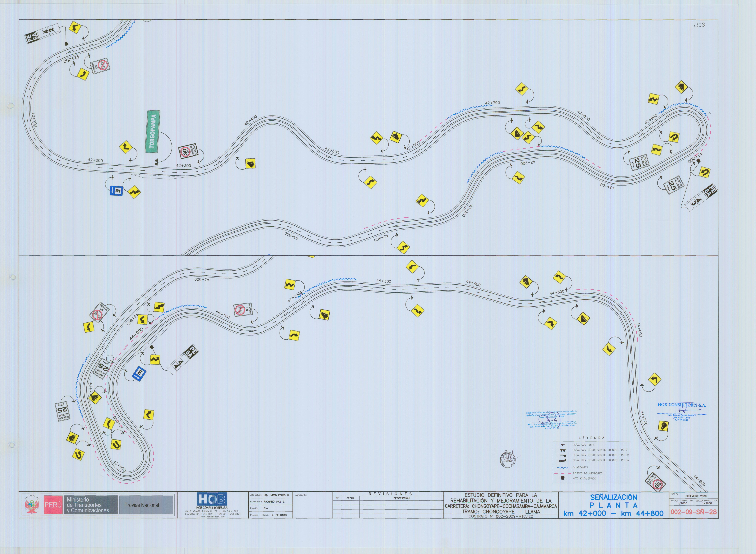Click station label 44+300
756x554 pixels.
pos(384,281)
